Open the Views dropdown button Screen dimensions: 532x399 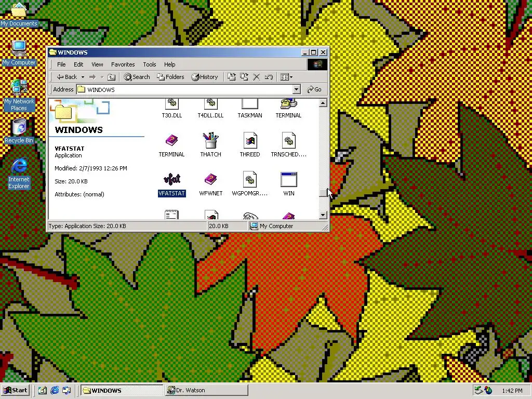coord(286,77)
